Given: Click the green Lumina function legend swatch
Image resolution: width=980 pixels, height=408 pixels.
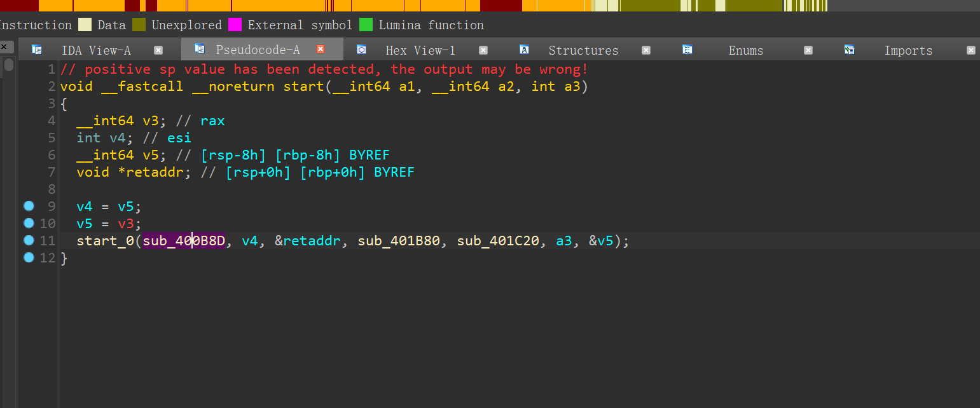Looking at the screenshot, I should tap(366, 25).
